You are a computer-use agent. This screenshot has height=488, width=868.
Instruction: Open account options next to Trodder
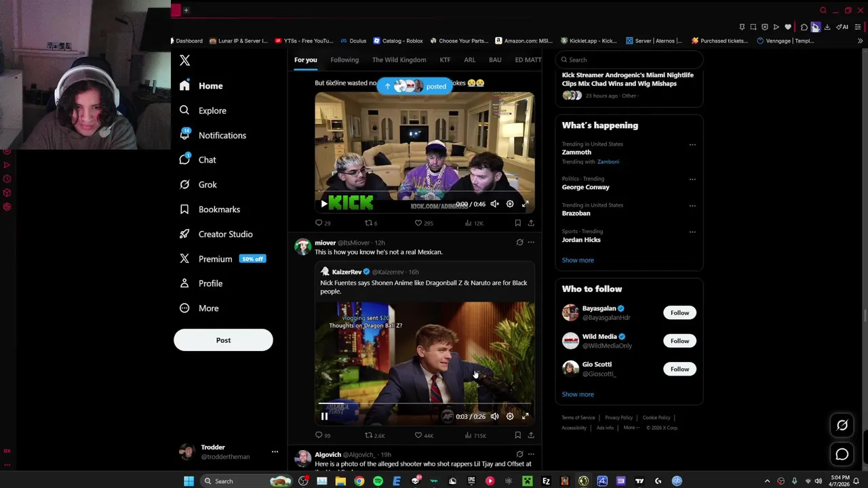coord(275,451)
